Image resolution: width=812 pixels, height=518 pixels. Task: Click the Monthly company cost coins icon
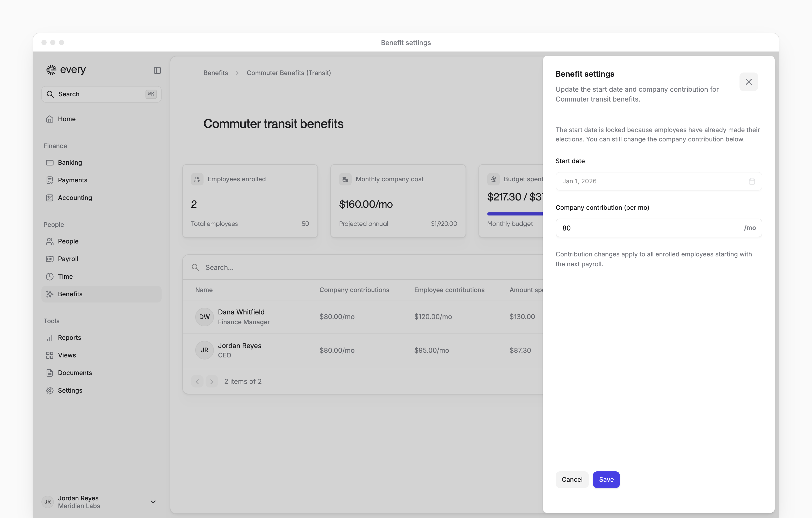345,179
